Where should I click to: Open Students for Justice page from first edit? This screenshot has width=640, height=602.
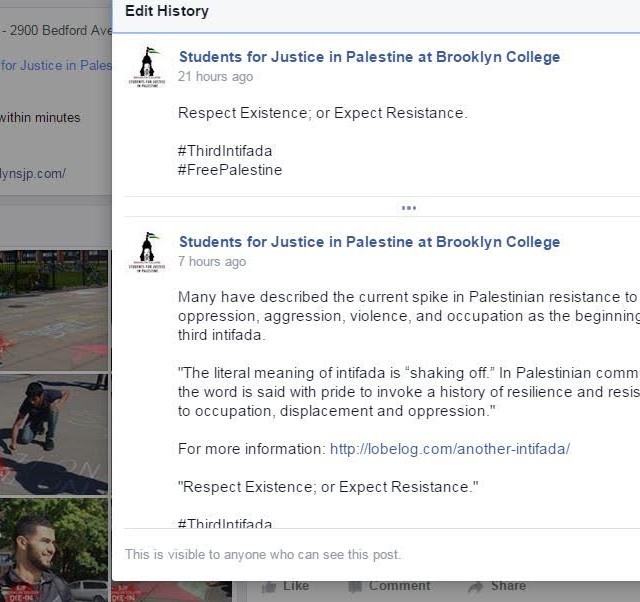pyautogui.click(x=369, y=57)
